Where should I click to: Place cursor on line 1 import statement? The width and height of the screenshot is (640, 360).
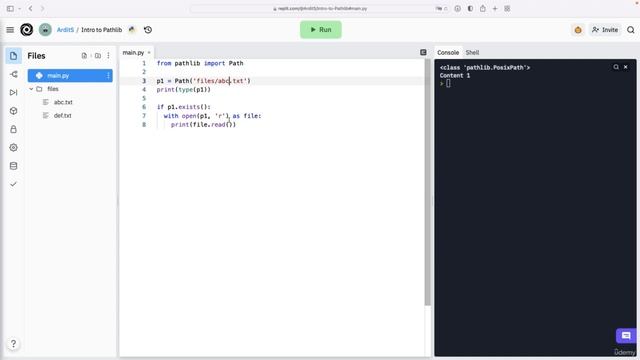[x=200, y=63]
